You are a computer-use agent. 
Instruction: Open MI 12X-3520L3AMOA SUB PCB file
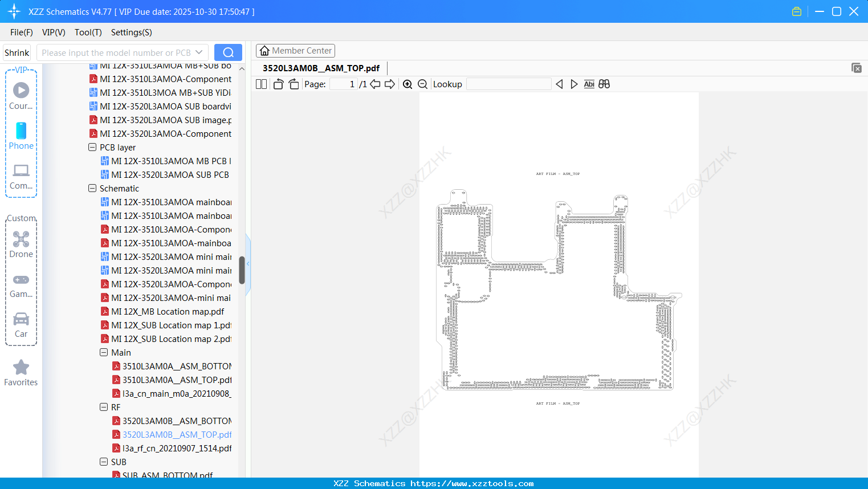pos(166,174)
